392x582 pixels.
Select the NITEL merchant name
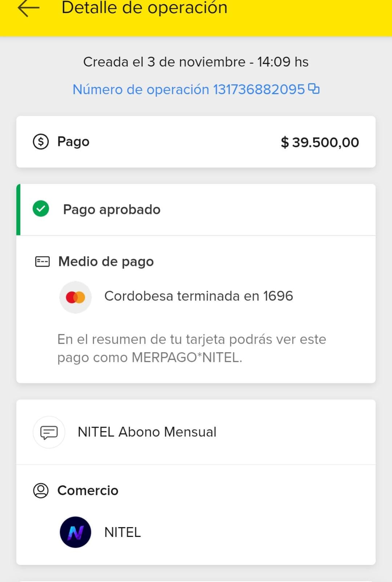(x=122, y=533)
